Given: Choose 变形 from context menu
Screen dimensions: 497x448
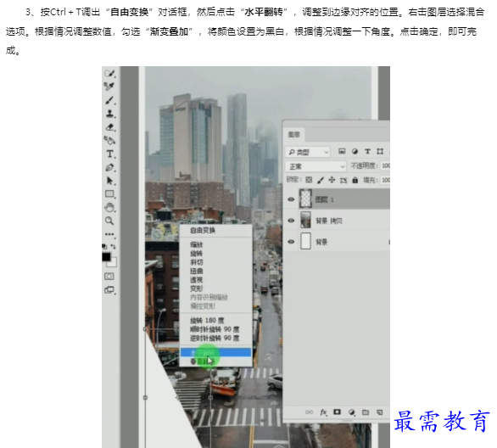Looking at the screenshot, I should (x=196, y=288).
